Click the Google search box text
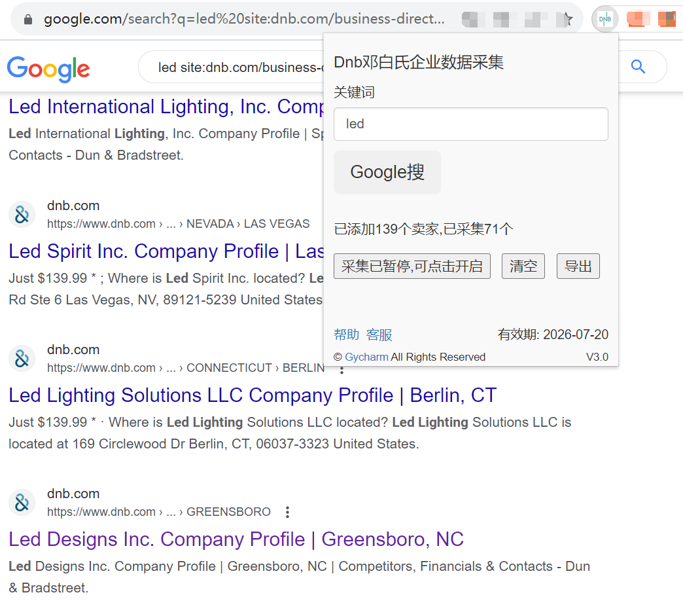683x616 pixels. 241,67
